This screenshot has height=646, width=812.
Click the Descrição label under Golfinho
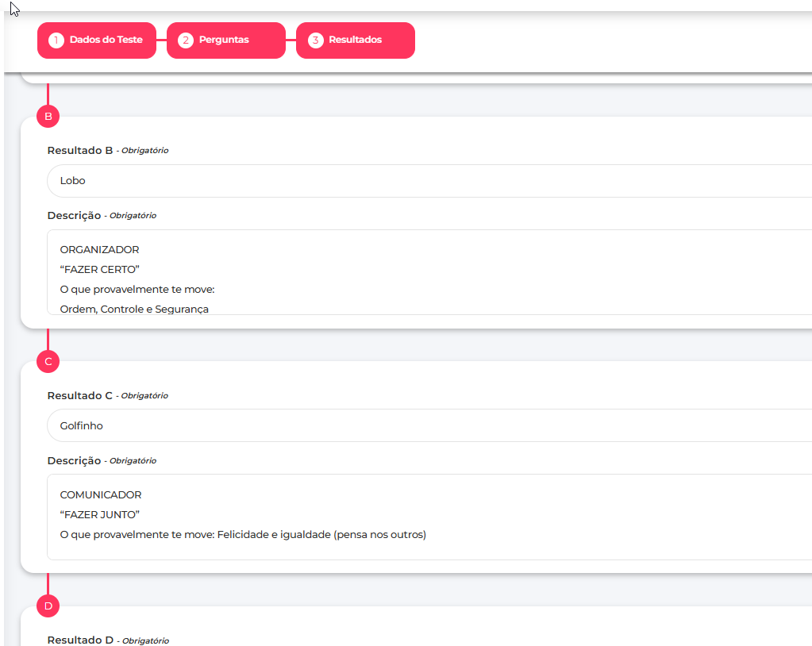74,460
